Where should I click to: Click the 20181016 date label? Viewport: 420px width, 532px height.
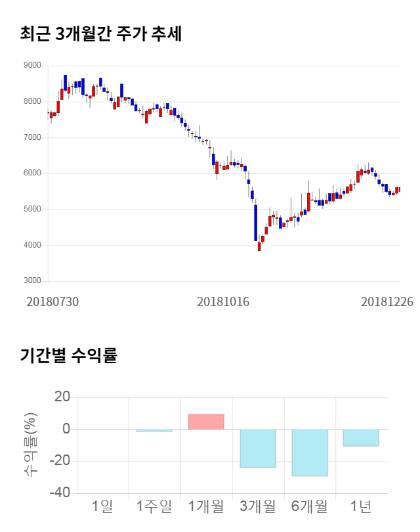[224, 301]
